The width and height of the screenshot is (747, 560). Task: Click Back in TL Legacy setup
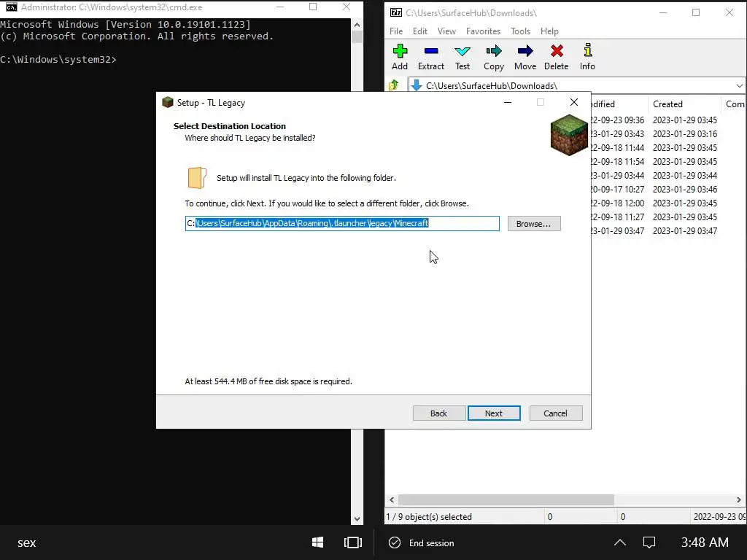click(x=438, y=413)
